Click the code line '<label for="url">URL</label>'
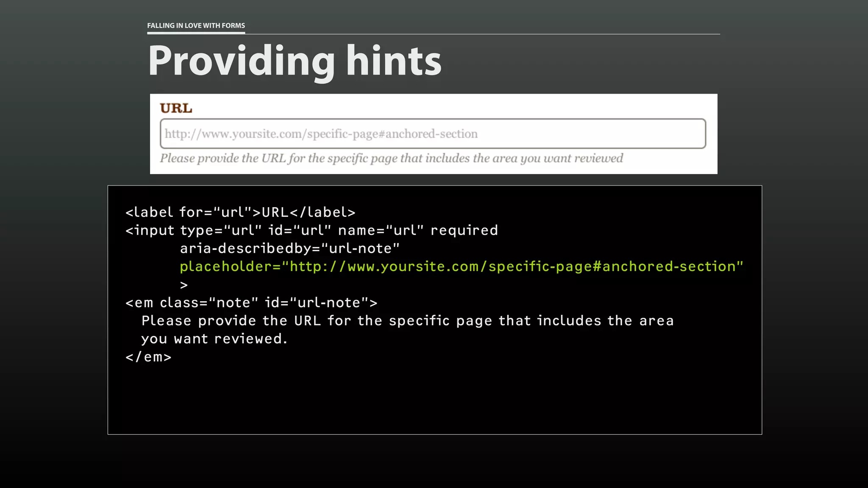Viewport: 868px width, 488px height. click(x=240, y=212)
